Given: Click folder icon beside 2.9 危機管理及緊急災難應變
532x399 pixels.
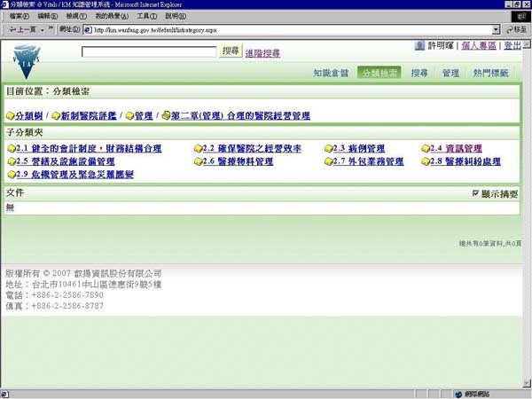Looking at the screenshot, I should pos(11,176).
